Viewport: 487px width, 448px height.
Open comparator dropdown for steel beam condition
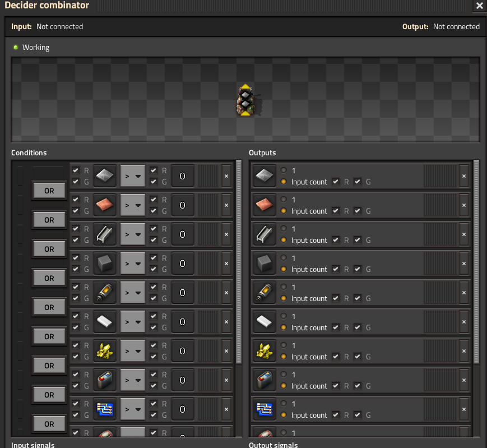click(133, 234)
